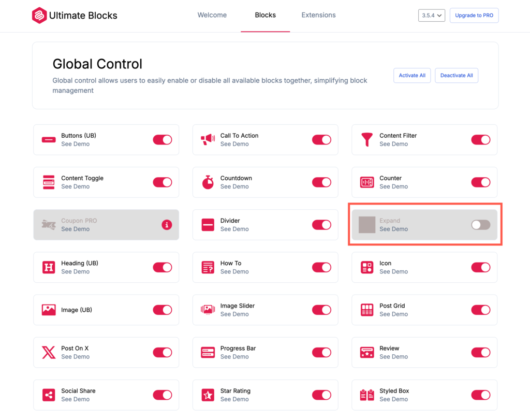The width and height of the screenshot is (530, 420).
Task: Turn off the Divider block toggle
Action: pyautogui.click(x=321, y=225)
